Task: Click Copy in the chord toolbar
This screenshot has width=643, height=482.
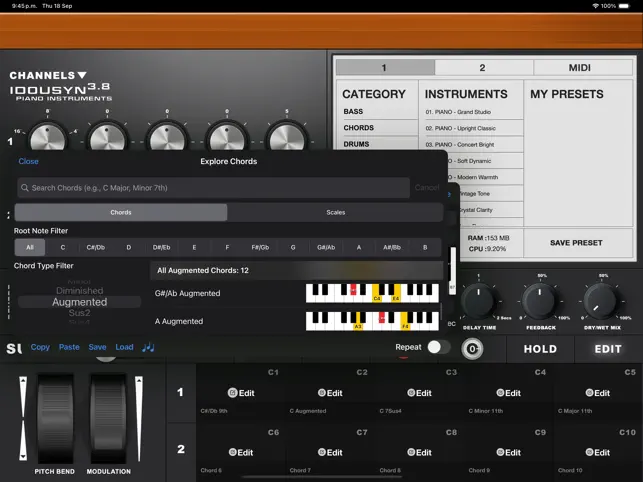Action: click(40, 347)
